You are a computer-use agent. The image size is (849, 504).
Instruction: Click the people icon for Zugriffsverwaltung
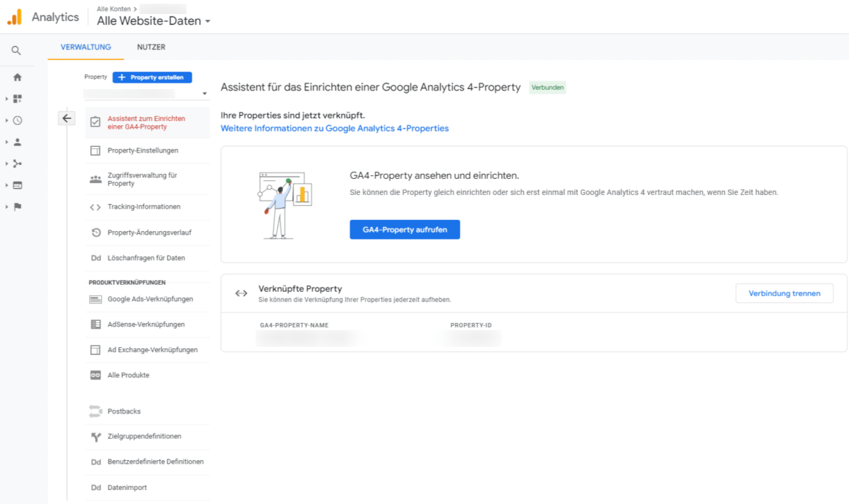pos(96,180)
